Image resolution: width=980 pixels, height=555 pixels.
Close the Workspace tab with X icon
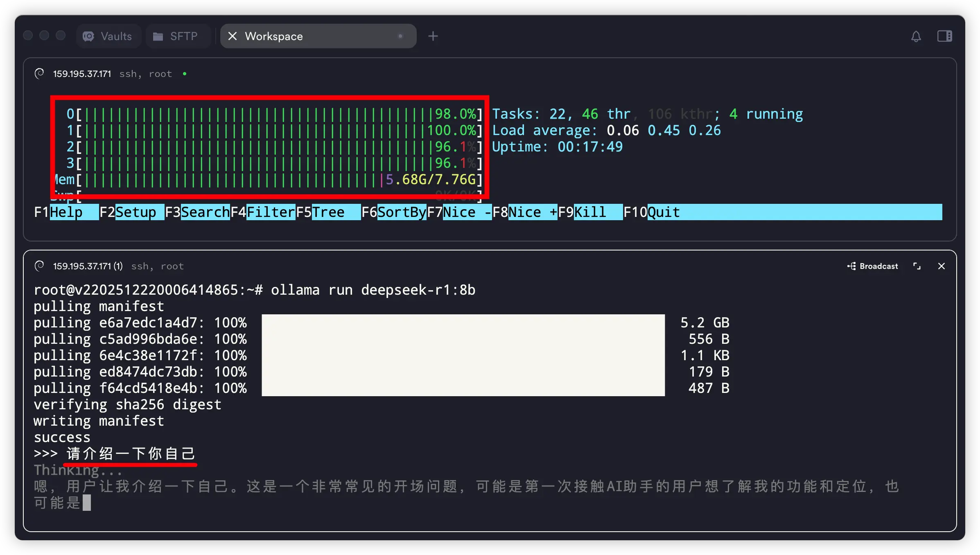(x=233, y=36)
